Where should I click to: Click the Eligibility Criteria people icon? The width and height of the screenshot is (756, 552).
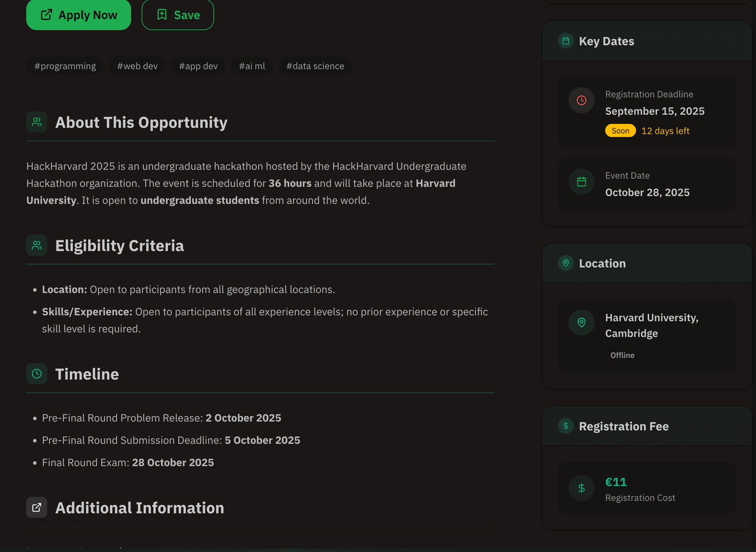tap(37, 246)
